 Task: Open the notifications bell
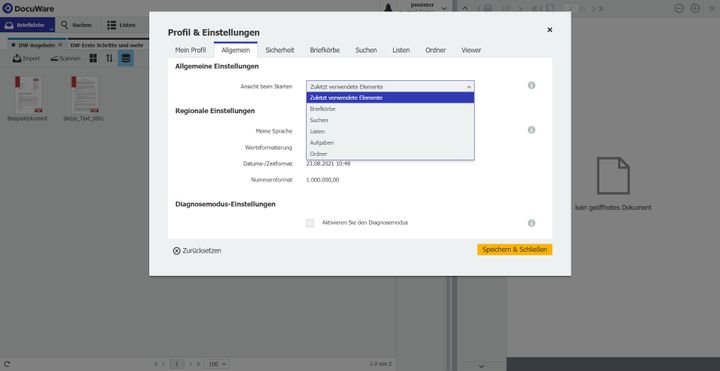388,8
